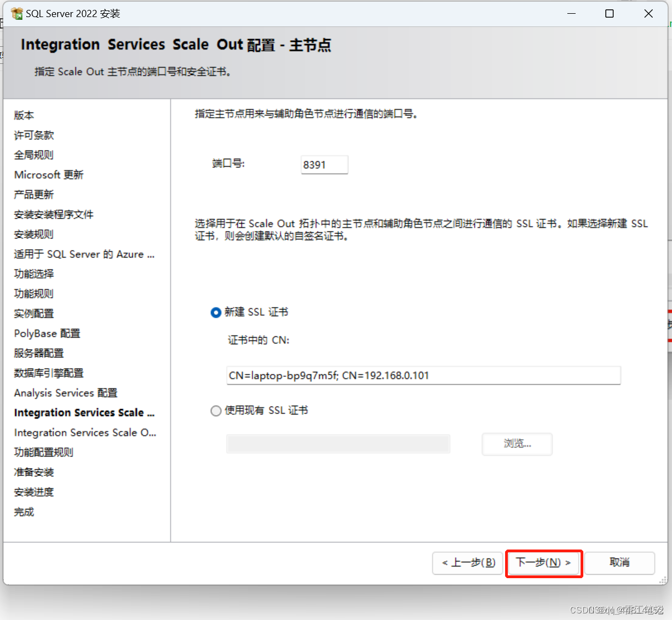Select the bold Integration Services Scale step
Screen dimensions: 672x620
84,413
